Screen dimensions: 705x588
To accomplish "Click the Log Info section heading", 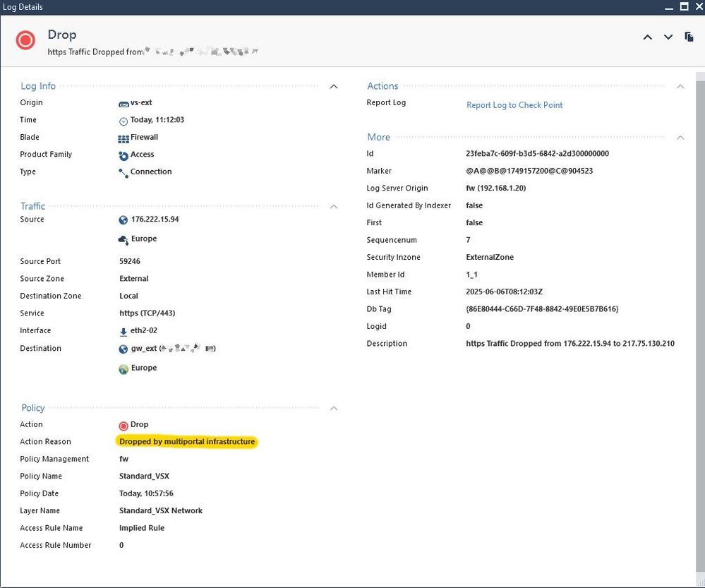I will click(38, 86).
